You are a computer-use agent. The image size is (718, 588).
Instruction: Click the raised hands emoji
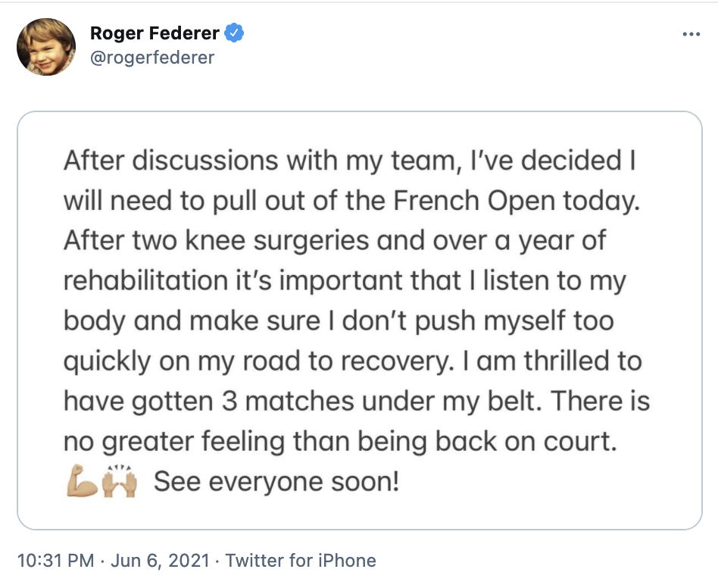tap(121, 480)
